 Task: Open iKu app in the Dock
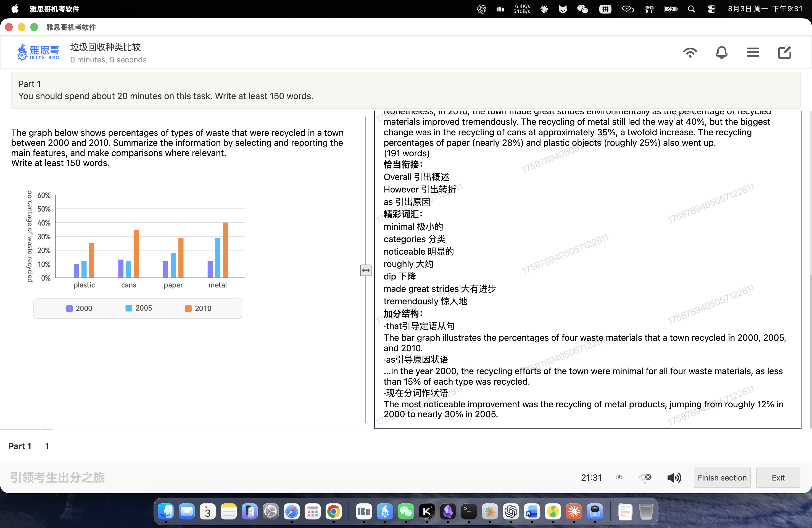pos(364,511)
